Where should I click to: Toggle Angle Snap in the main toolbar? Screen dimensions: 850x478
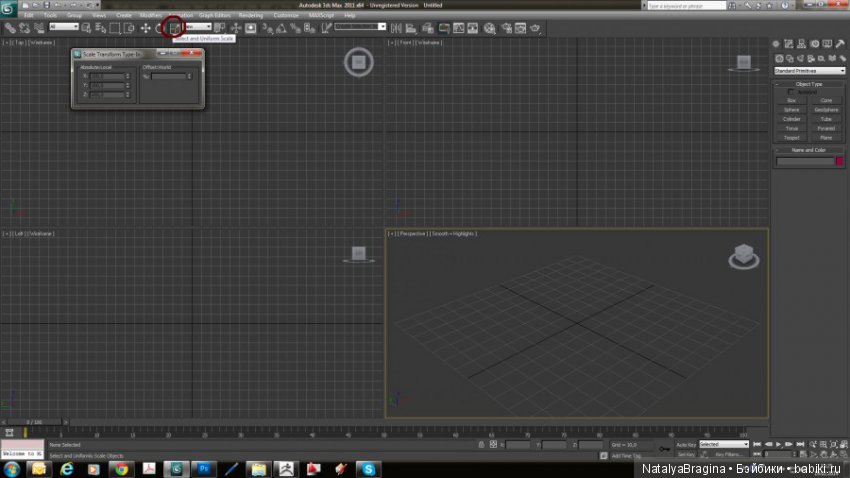pyautogui.click(x=281, y=28)
